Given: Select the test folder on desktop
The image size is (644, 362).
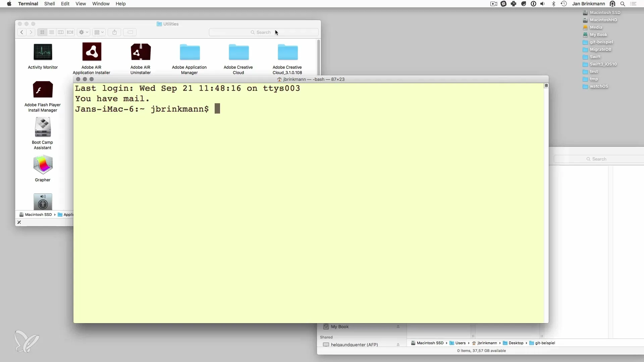Looking at the screenshot, I should pyautogui.click(x=590, y=72).
